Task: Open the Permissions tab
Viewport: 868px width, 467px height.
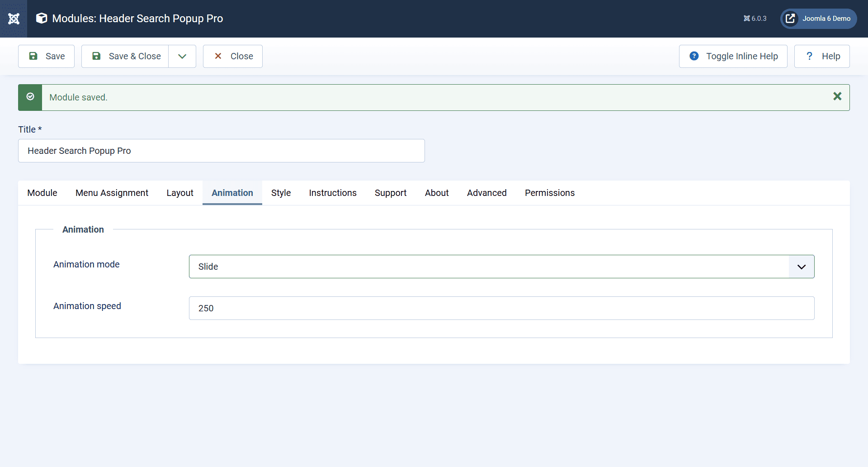Action: point(550,193)
